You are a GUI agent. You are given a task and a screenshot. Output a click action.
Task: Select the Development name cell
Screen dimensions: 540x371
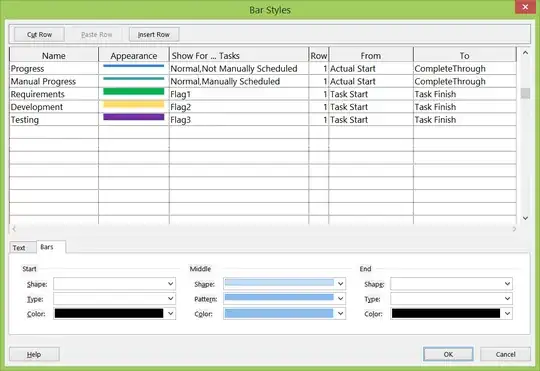[x=54, y=107]
